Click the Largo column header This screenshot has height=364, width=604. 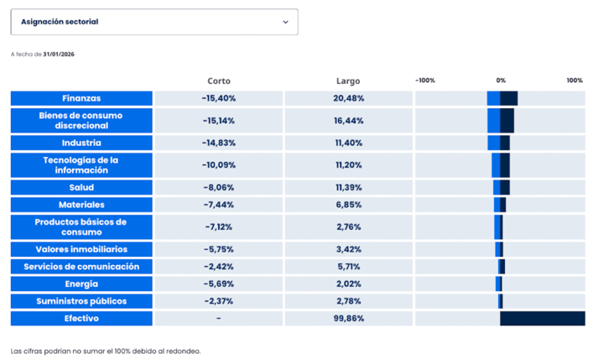[x=348, y=81]
